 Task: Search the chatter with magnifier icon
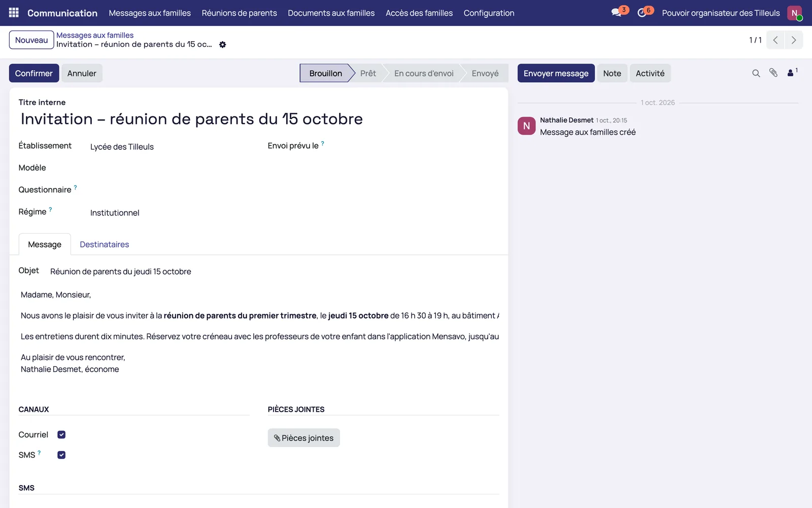click(756, 73)
